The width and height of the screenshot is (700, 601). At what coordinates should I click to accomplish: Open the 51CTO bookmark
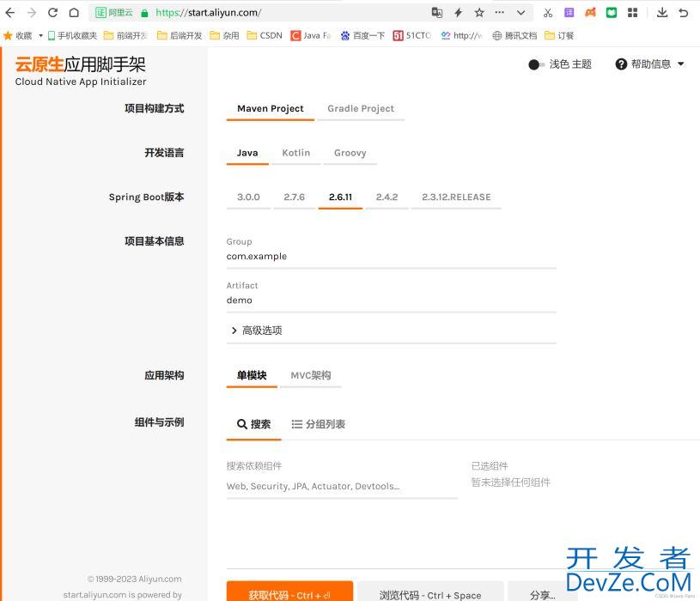pyautogui.click(x=412, y=36)
